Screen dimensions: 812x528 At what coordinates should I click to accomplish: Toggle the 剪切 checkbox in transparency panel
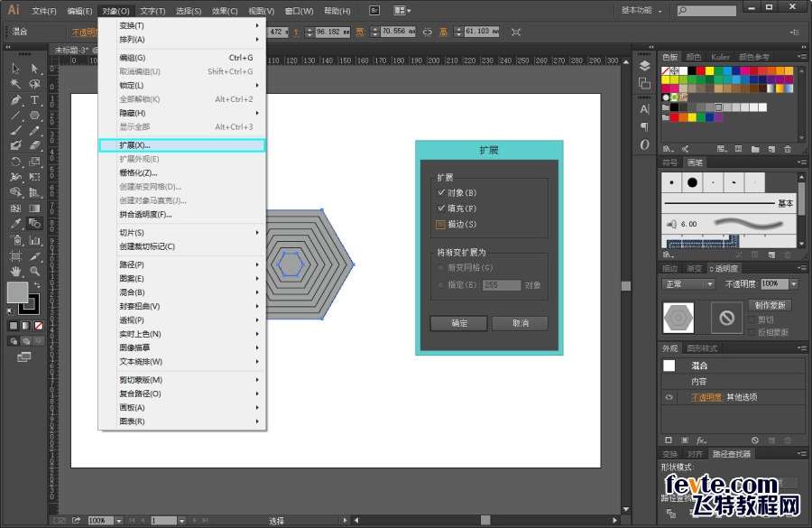752,320
